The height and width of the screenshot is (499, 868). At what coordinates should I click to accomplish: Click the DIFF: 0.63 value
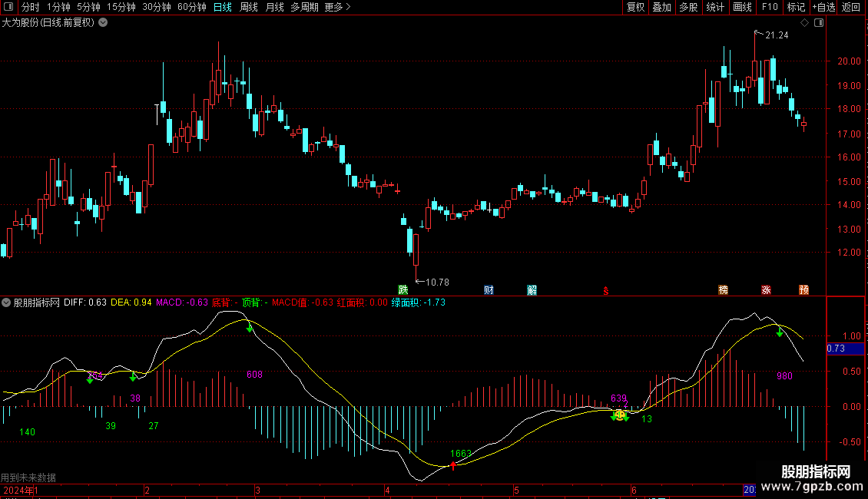tap(85, 302)
